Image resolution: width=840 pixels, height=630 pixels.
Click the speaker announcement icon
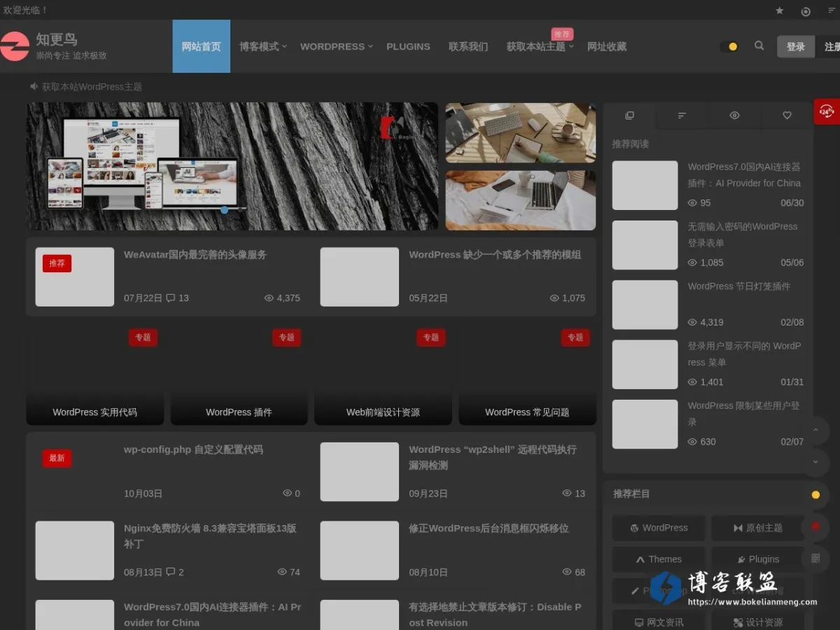click(x=33, y=86)
